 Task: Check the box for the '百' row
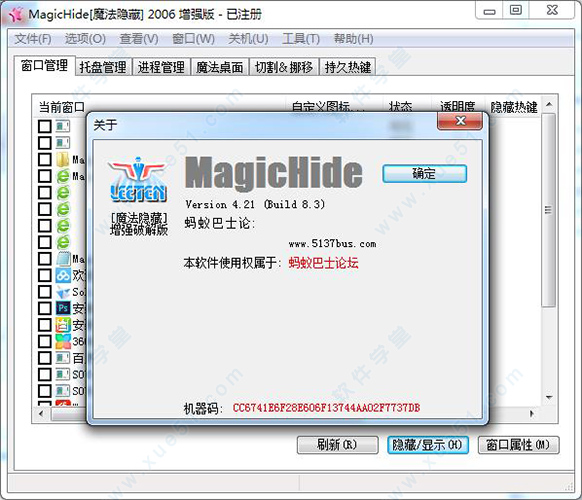pos(45,358)
